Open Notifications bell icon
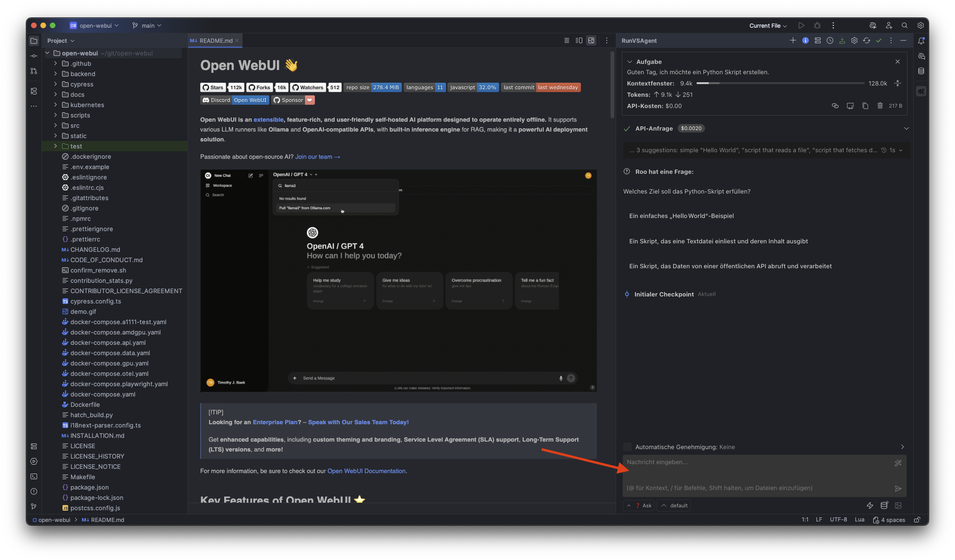 tap(921, 41)
